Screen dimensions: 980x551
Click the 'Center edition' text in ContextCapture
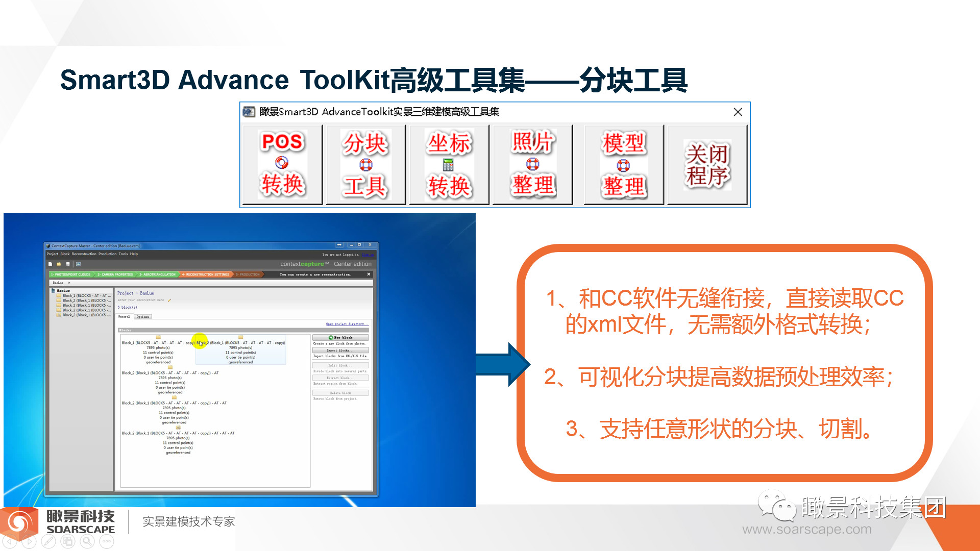353,264
